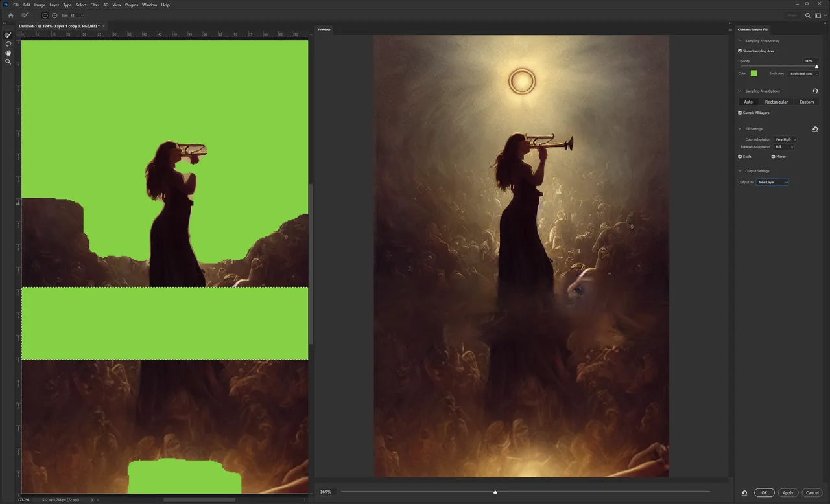
Task: Open the Edit menu
Action: click(27, 5)
